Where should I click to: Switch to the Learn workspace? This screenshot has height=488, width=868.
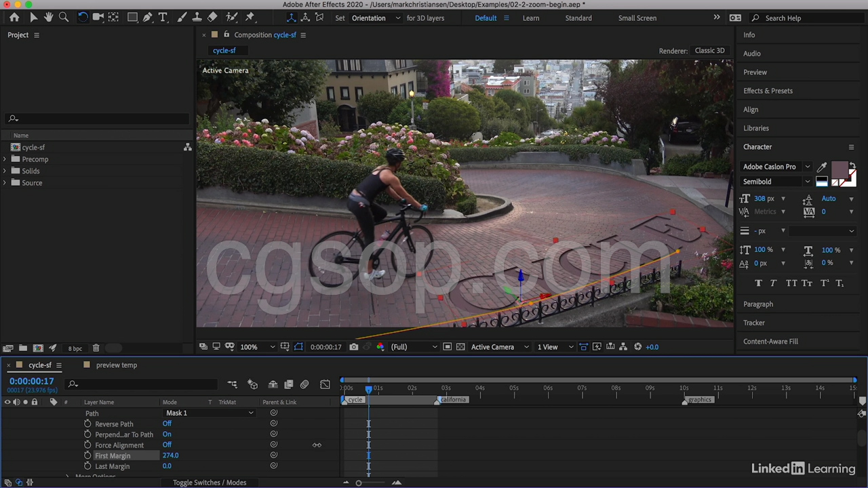coord(531,18)
